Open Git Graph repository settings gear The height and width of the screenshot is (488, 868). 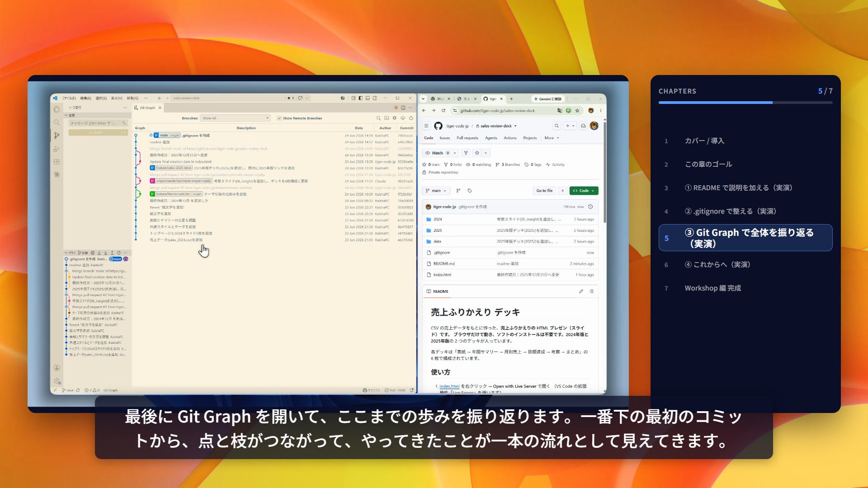click(395, 118)
